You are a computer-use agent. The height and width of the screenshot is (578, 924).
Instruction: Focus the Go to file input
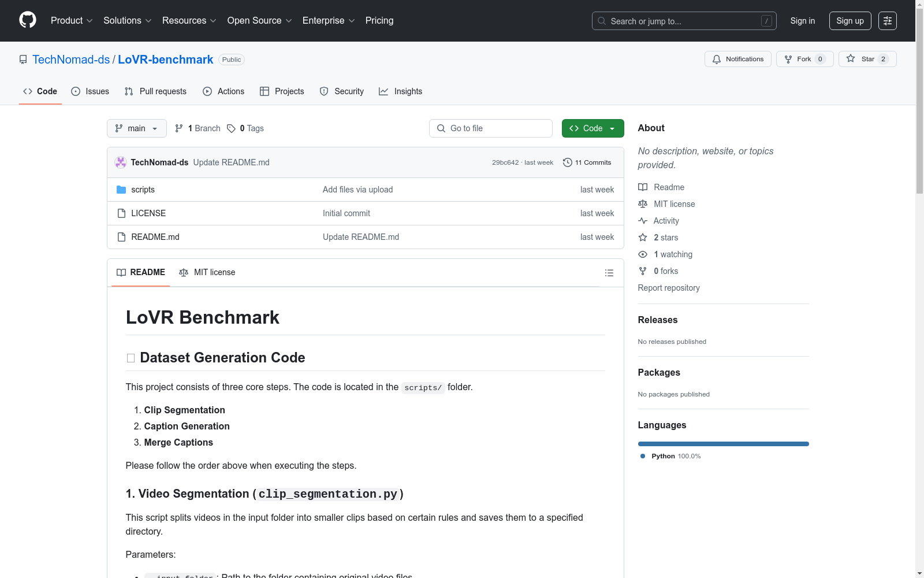[x=491, y=128]
